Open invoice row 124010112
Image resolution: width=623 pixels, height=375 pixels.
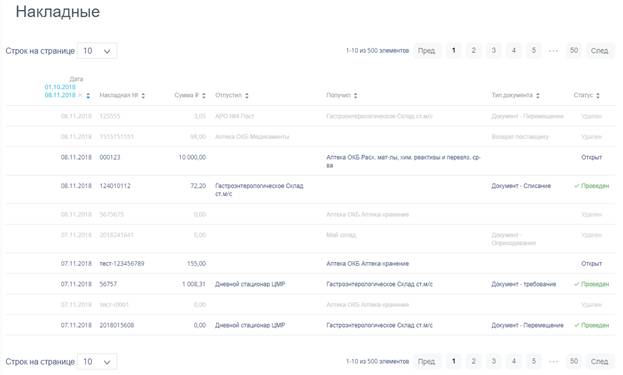311,190
